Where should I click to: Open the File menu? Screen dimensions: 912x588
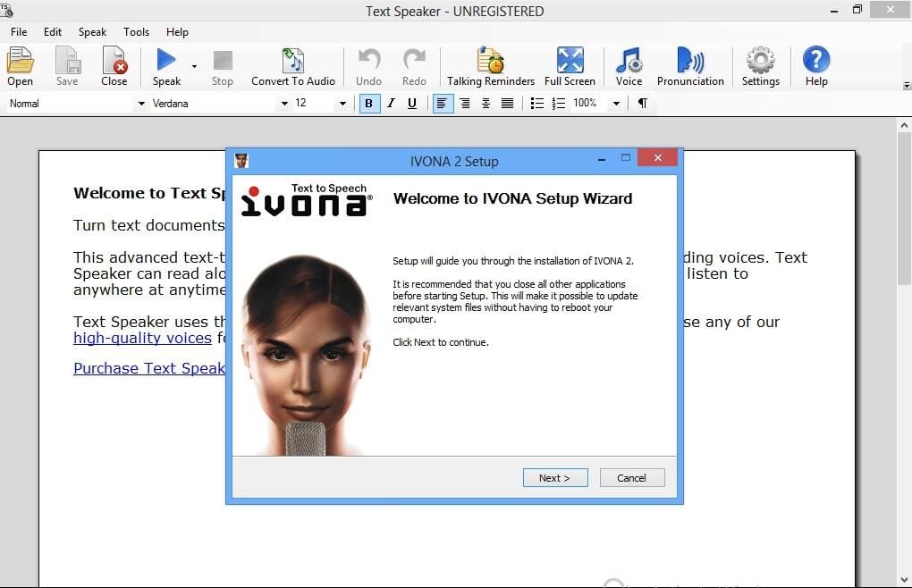tap(19, 32)
